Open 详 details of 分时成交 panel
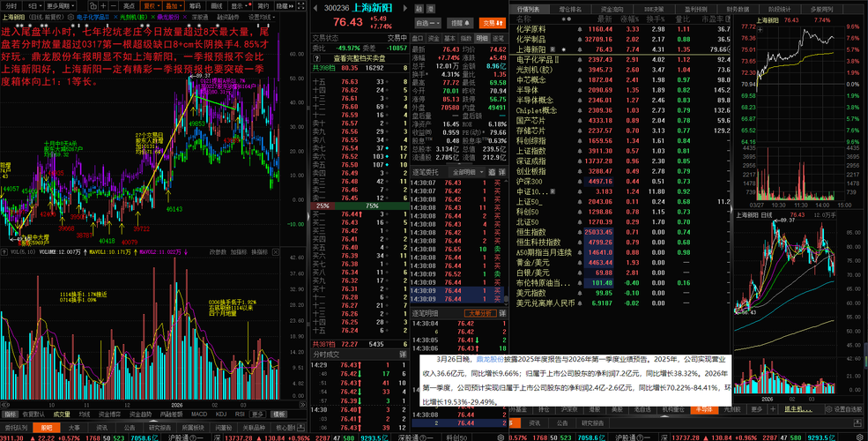Image resolution: width=868 pixels, height=441 pixels. coord(403,354)
